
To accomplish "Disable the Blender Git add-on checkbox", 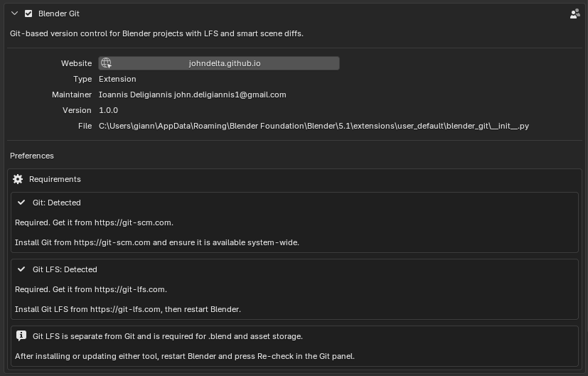I will pos(28,14).
